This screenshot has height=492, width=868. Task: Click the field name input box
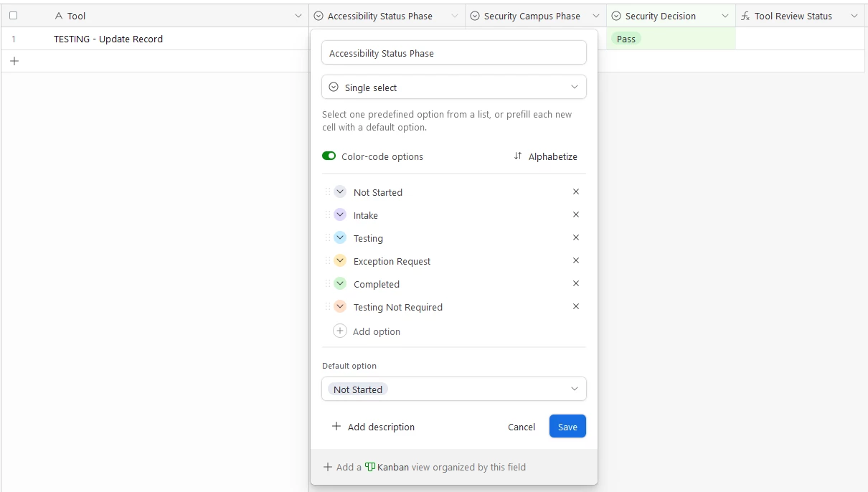pyautogui.click(x=453, y=53)
